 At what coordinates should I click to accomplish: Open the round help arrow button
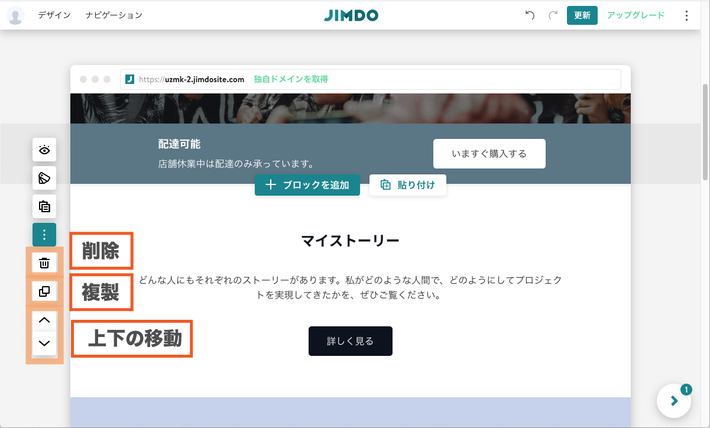(x=674, y=401)
